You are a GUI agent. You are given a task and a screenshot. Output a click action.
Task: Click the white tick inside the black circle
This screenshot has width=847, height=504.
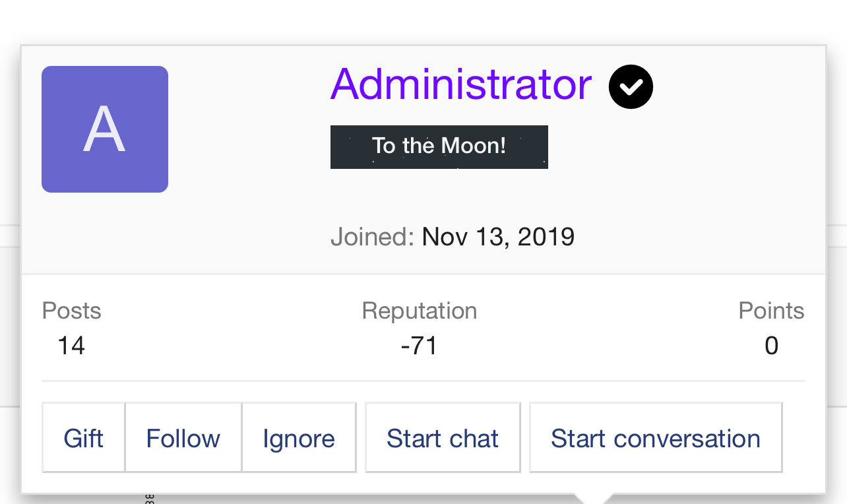(631, 87)
